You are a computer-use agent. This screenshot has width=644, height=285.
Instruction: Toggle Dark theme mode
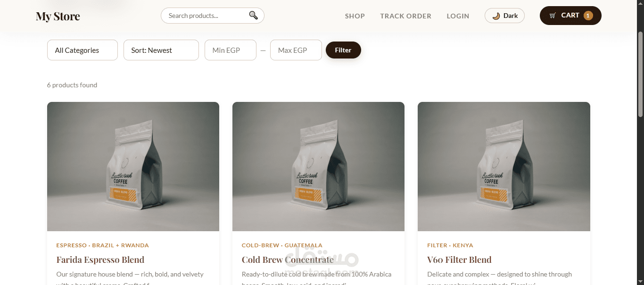pyautogui.click(x=504, y=16)
